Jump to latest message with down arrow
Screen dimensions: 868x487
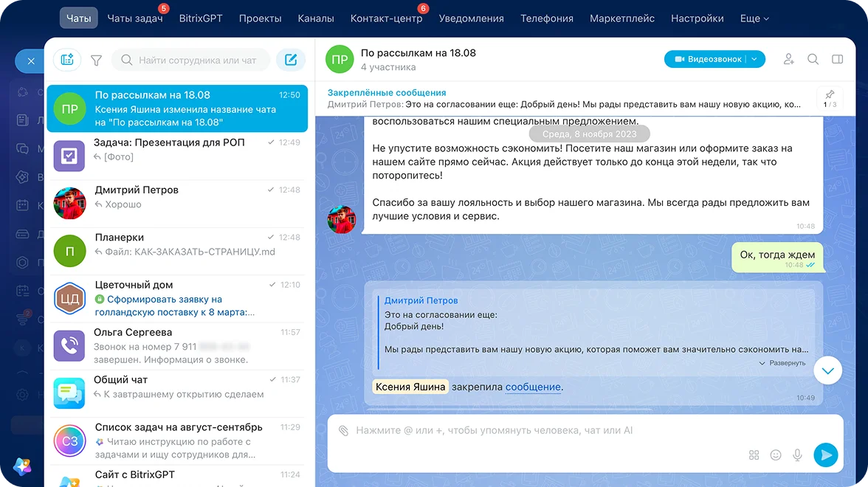pyautogui.click(x=827, y=370)
